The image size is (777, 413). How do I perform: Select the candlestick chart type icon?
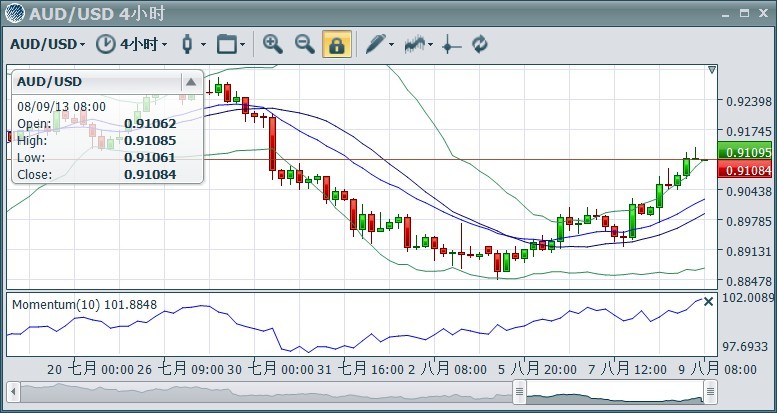pos(187,44)
